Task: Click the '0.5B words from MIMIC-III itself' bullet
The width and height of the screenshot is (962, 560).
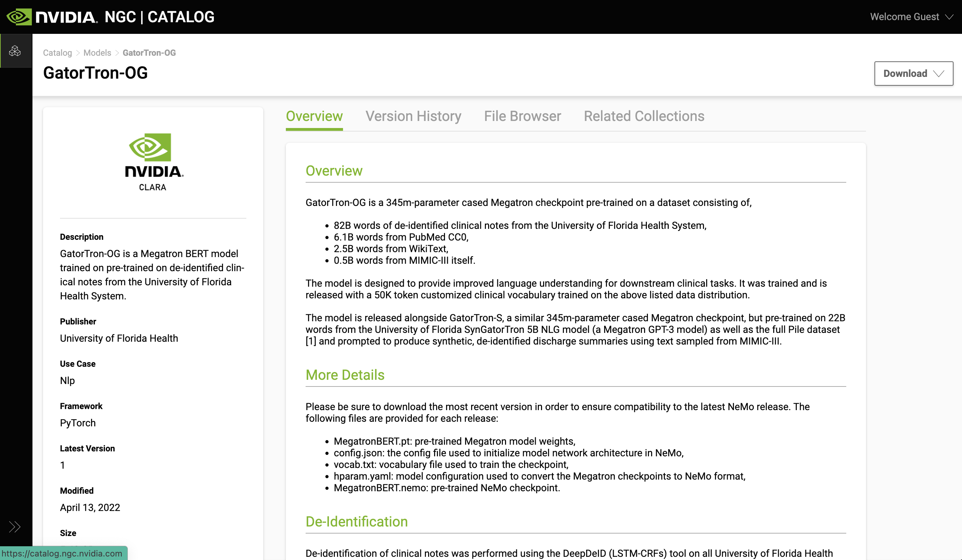Action: (405, 261)
